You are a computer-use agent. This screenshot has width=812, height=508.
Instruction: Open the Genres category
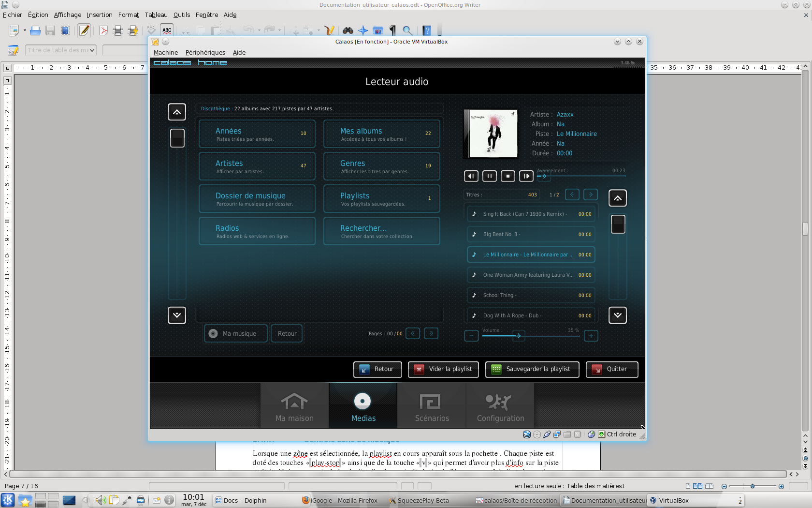click(x=382, y=166)
